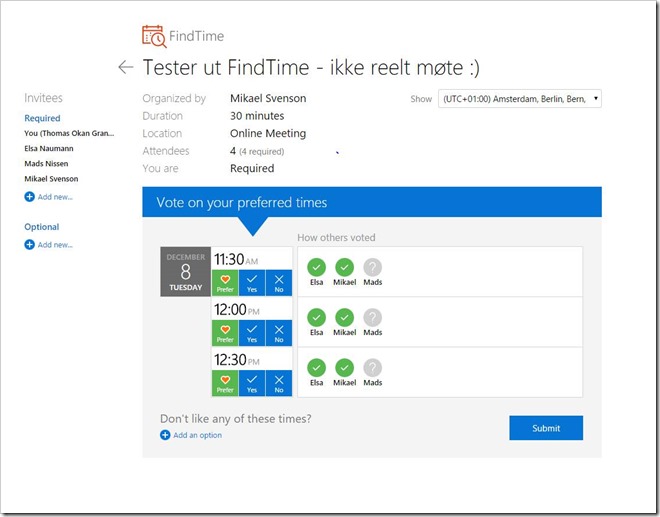The image size is (660, 517).
Task: Click Add an option link
Action: point(197,435)
